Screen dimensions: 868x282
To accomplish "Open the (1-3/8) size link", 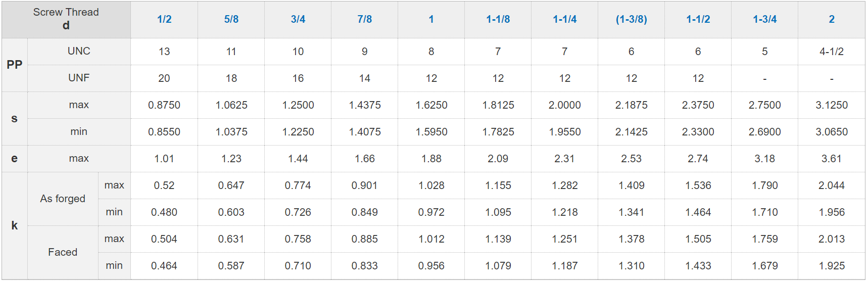I will [631, 20].
